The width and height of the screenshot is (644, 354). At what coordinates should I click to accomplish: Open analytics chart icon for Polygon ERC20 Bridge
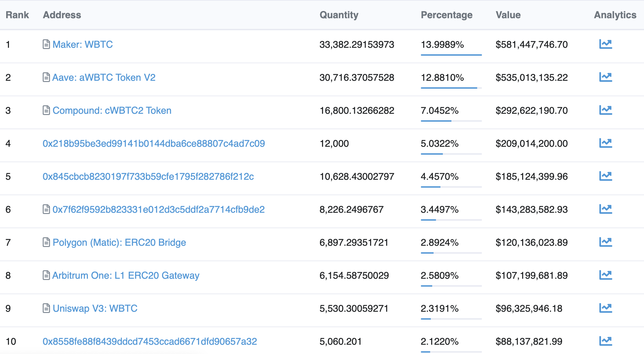pos(606,242)
